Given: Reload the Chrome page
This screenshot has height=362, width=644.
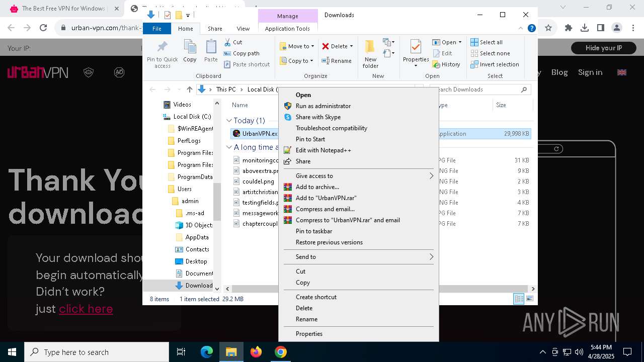Looking at the screenshot, I should (43, 28).
